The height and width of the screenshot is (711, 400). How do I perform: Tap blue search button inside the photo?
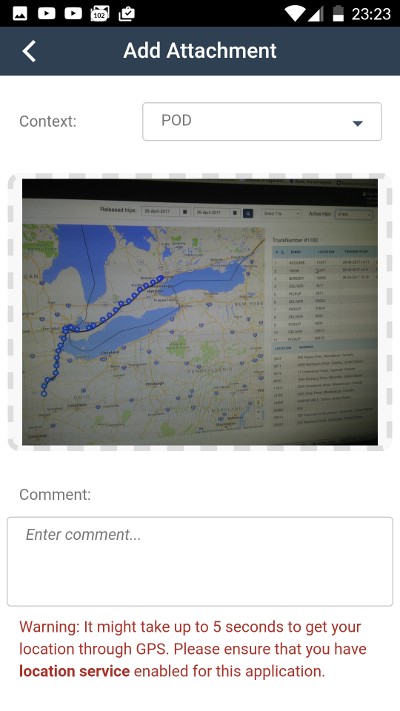pos(248,213)
